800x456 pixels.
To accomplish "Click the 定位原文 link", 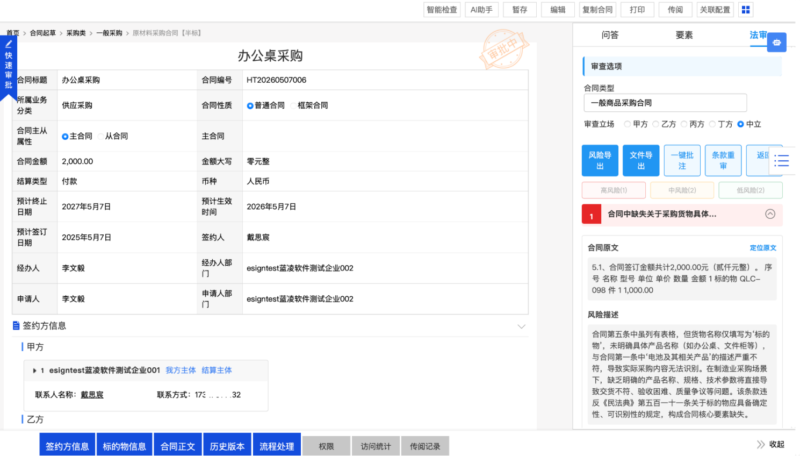I will click(762, 248).
